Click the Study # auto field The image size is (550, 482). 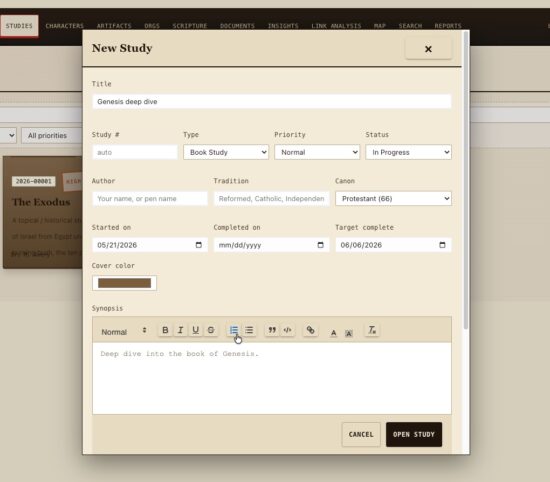point(135,152)
